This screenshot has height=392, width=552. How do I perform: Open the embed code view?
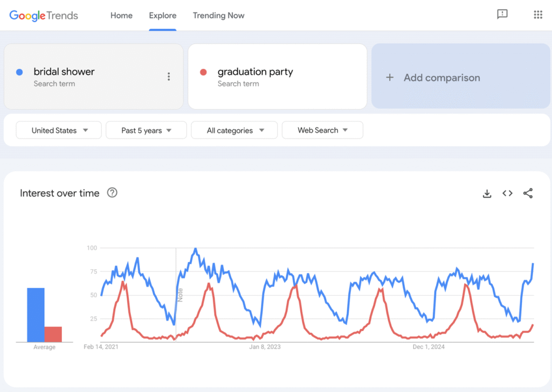[x=507, y=193]
